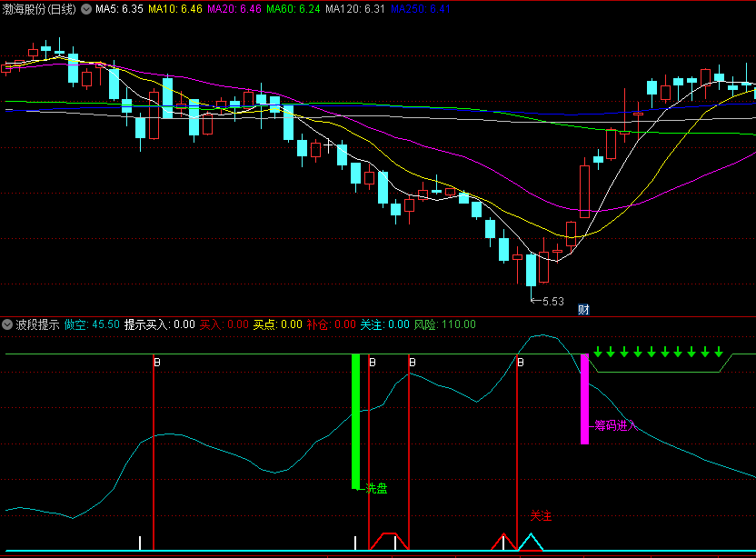Click the 风险: 110.00 indicator value
This screenshot has width=756, height=558.
445,324
